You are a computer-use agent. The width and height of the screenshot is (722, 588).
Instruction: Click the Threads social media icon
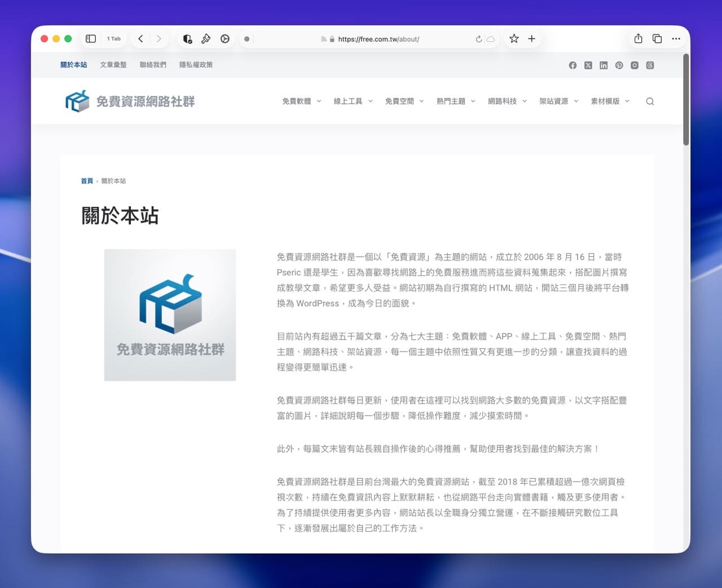pos(650,65)
